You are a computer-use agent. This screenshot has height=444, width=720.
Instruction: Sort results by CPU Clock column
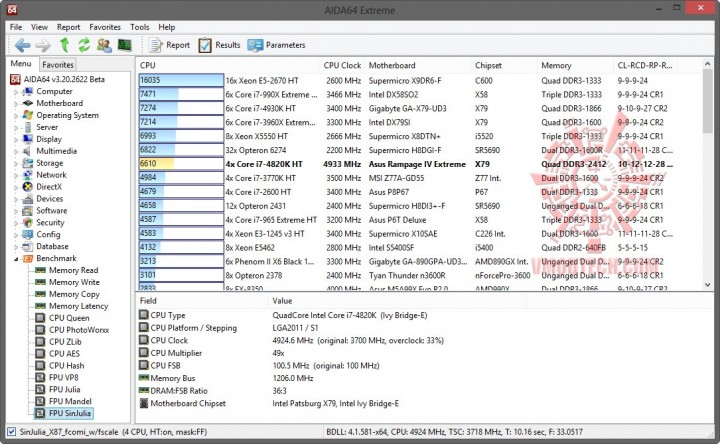click(342, 66)
